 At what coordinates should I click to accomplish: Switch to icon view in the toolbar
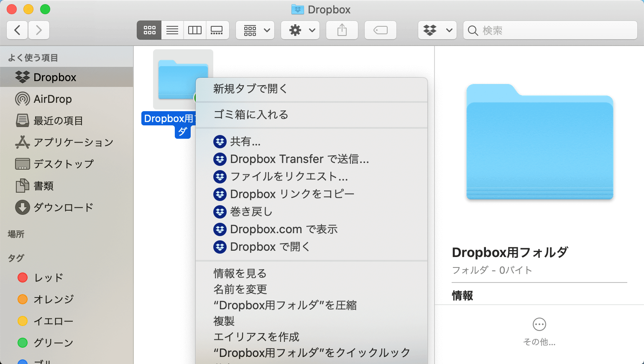(149, 30)
